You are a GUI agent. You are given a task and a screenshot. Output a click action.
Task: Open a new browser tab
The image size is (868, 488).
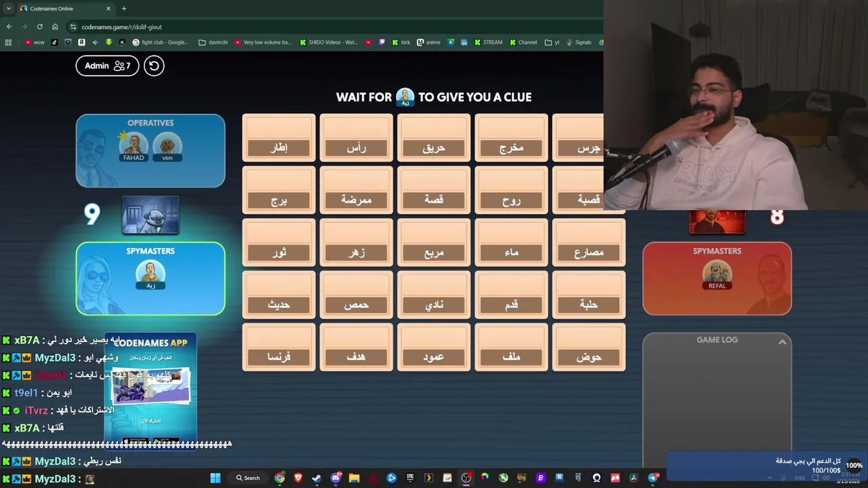(x=123, y=9)
